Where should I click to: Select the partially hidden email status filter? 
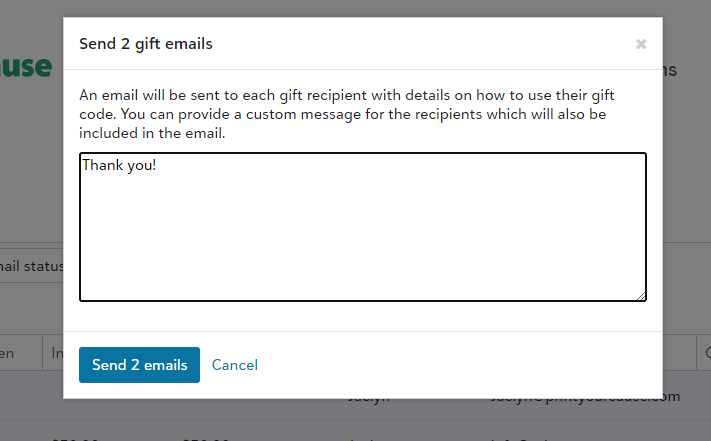coord(31,266)
